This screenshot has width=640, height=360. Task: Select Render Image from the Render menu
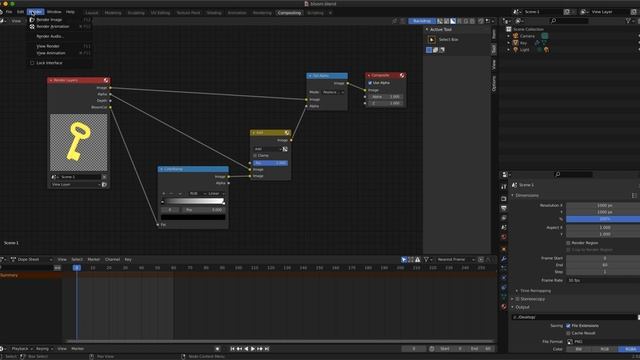pyautogui.click(x=60, y=20)
